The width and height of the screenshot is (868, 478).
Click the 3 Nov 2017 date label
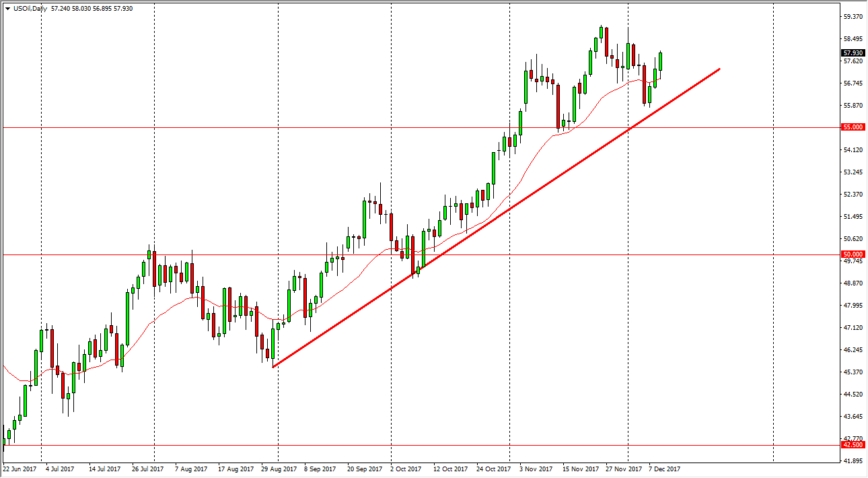pos(536,469)
